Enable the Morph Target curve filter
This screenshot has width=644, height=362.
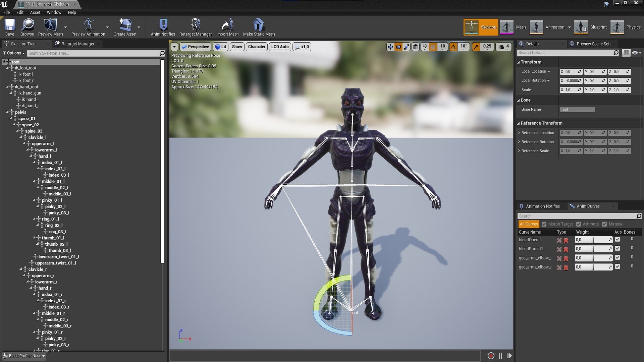click(545, 224)
